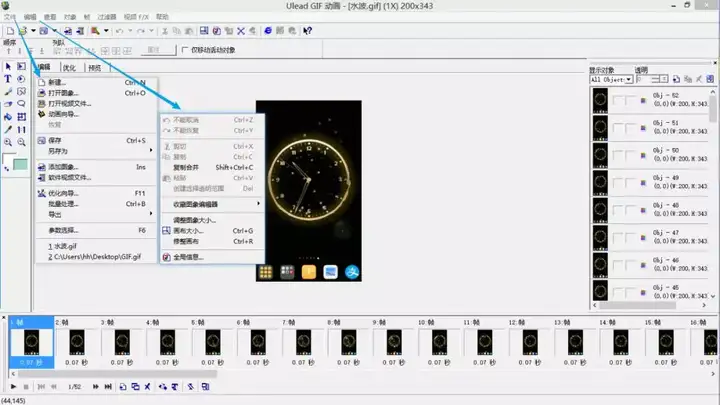This screenshot has height=405, width=720.
Task: Click the Play animation button
Action: pyautogui.click(x=13, y=387)
